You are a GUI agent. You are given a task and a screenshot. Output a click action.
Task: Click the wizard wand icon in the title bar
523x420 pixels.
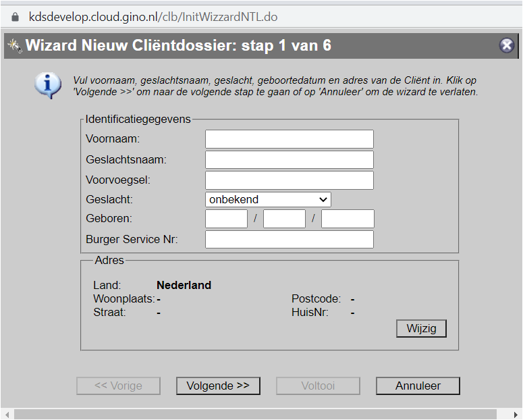(x=13, y=46)
